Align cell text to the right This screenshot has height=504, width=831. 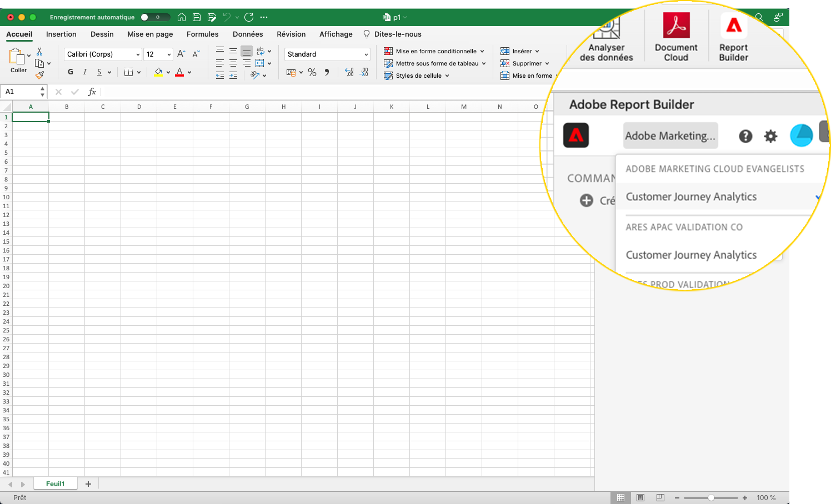click(247, 63)
